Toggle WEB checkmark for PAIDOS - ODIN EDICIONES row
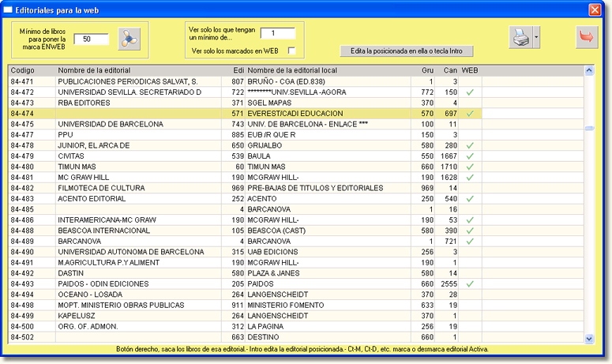 [470, 284]
